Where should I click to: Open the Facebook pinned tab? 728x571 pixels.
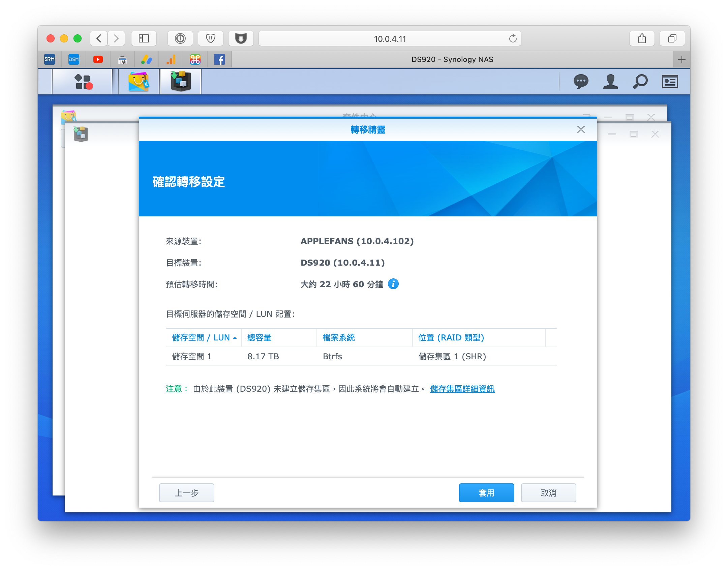point(219,60)
